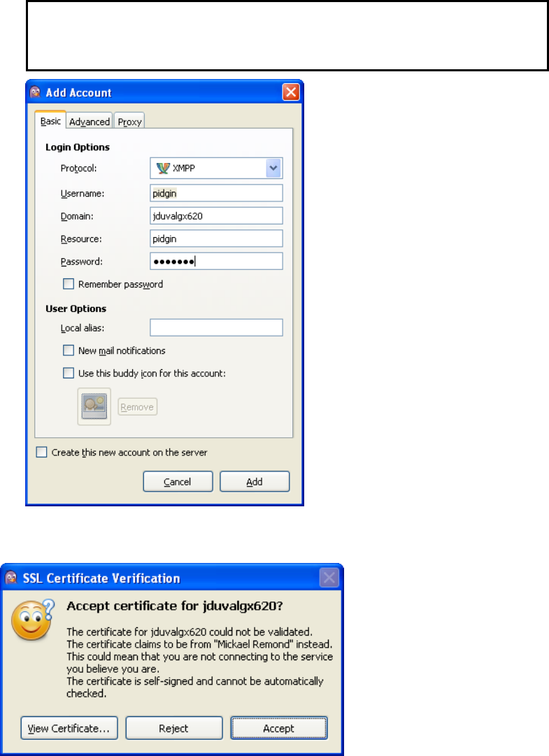
Task: Click the Domain label
Action: [x=77, y=216]
